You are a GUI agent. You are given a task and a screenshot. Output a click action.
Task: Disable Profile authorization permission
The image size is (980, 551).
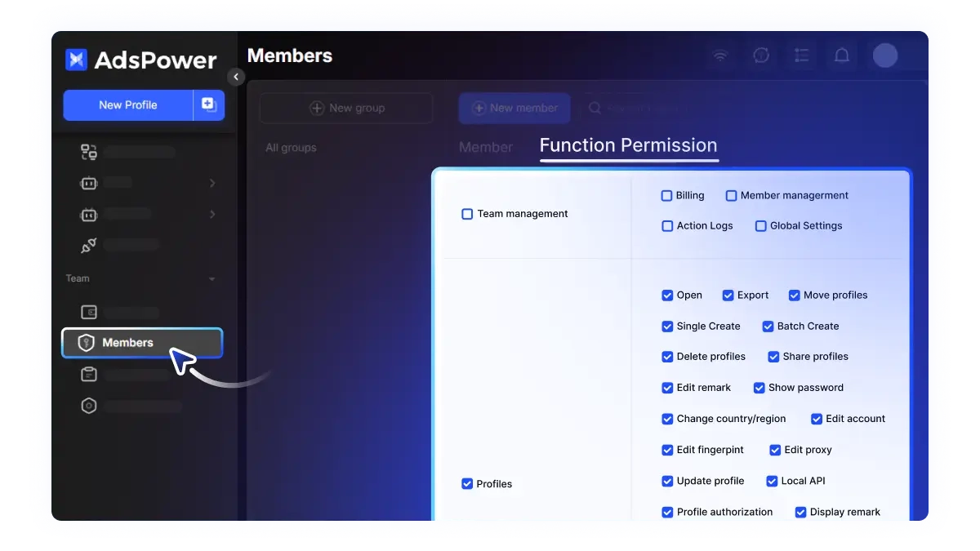pos(667,513)
